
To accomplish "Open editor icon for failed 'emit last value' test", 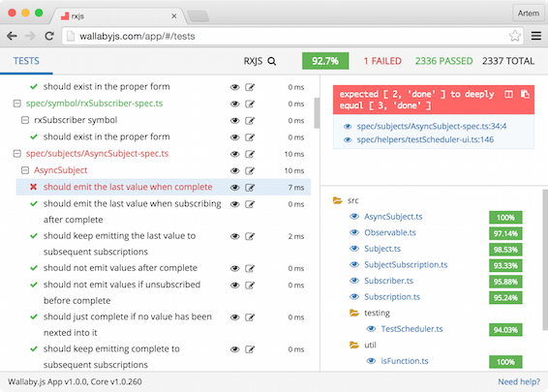I will 250,188.
